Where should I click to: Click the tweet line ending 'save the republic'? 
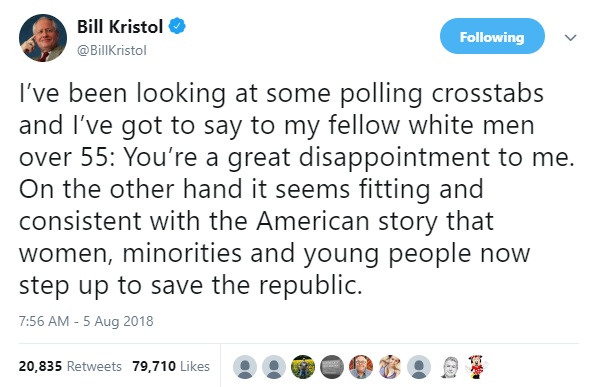point(191,285)
